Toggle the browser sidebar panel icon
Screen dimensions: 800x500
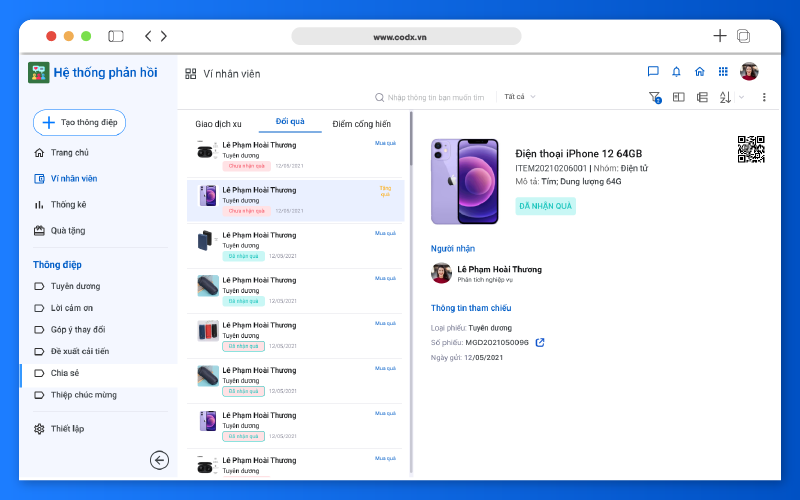pyautogui.click(x=116, y=36)
